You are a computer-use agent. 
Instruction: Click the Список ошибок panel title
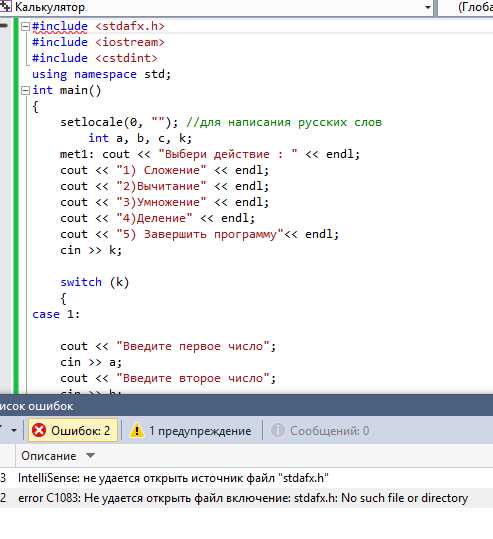[x=36, y=406]
